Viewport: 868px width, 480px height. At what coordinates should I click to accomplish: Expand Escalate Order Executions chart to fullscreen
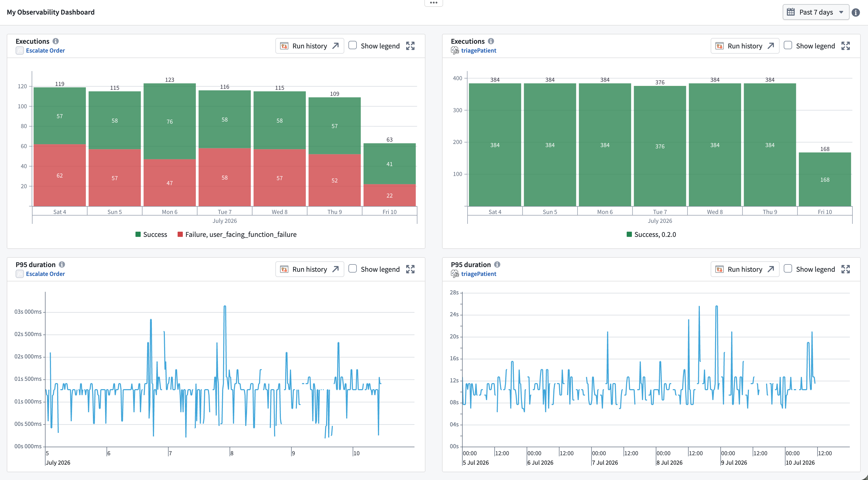(x=410, y=46)
